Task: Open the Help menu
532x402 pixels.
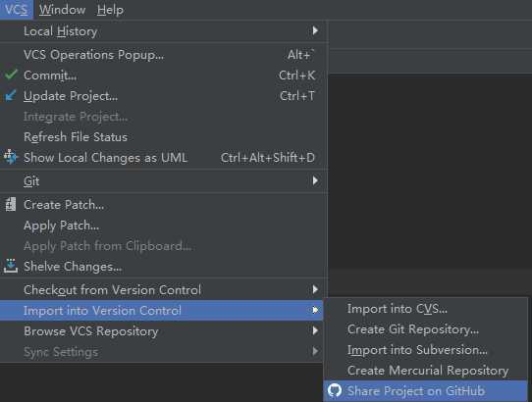Action: point(110,10)
